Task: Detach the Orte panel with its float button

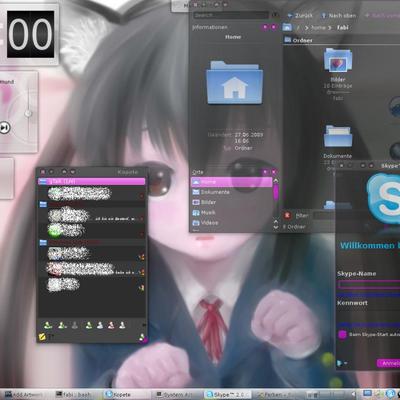Action: pyautogui.click(x=265, y=172)
